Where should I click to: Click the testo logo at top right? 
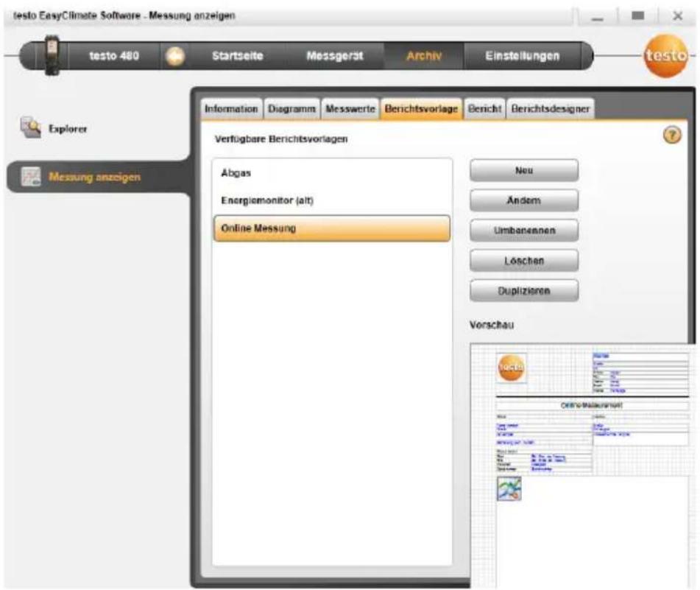pyautogui.click(x=665, y=55)
